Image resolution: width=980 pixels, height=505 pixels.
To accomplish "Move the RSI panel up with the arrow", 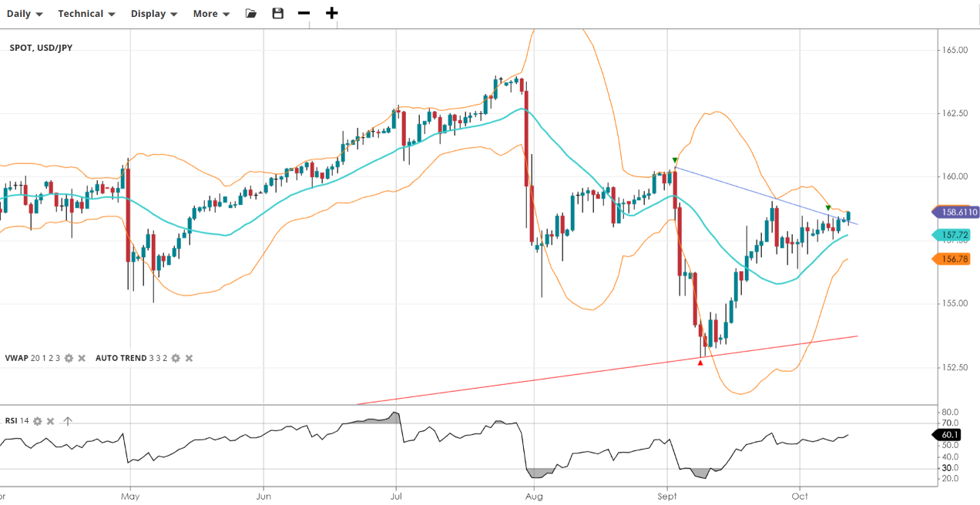I will click(67, 421).
